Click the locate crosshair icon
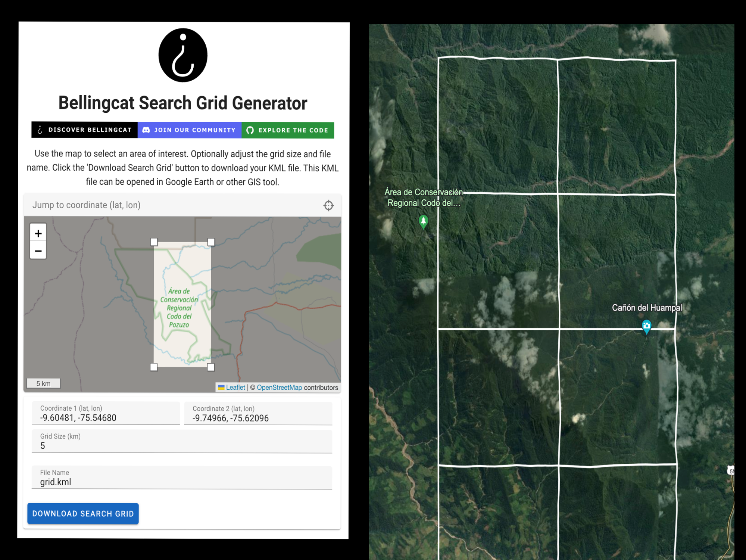The height and width of the screenshot is (560, 746). [x=328, y=205]
